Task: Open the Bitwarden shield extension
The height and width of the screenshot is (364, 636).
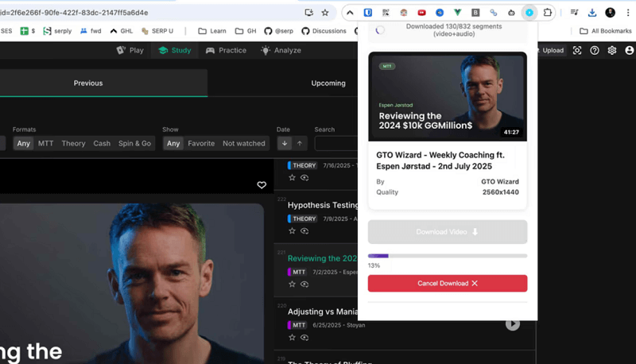Action: click(368, 13)
